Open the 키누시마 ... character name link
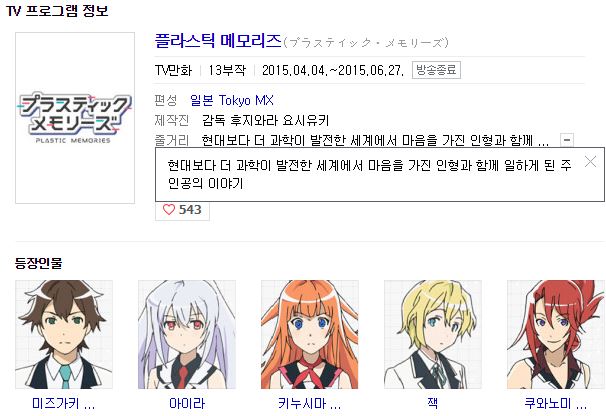The width and height of the screenshot is (606, 416). [x=310, y=404]
